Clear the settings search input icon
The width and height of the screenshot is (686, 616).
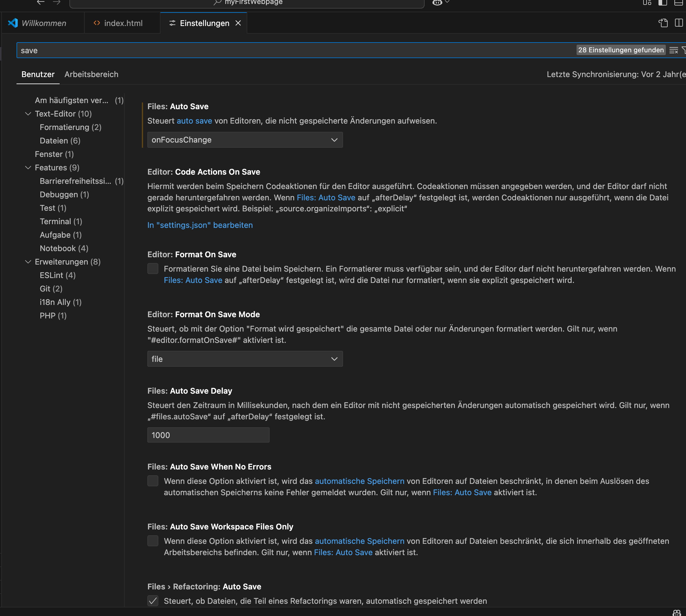[x=673, y=50]
